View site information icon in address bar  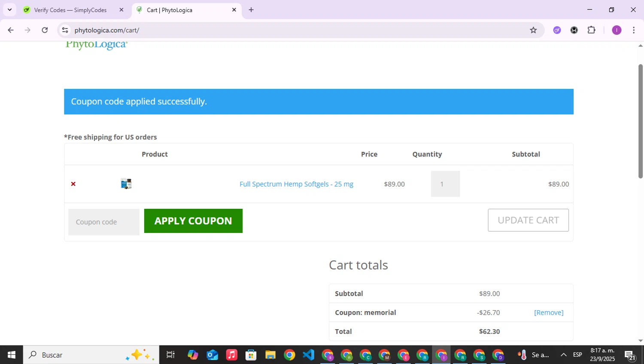coord(65,30)
